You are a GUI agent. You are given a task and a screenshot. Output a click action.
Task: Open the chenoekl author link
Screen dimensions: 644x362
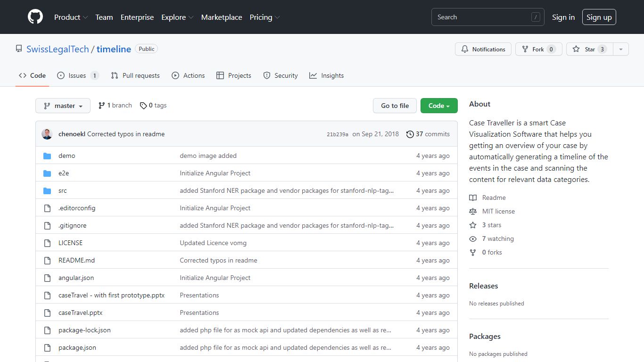click(x=72, y=134)
